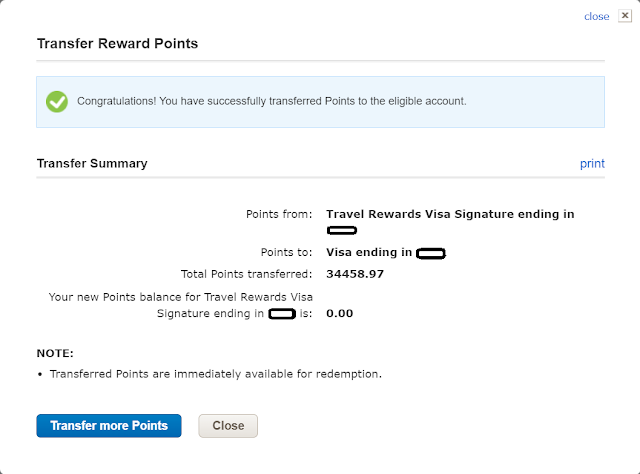Image resolution: width=640 pixels, height=474 pixels.
Task: Click the Transfer Summary section title
Action: (92, 163)
